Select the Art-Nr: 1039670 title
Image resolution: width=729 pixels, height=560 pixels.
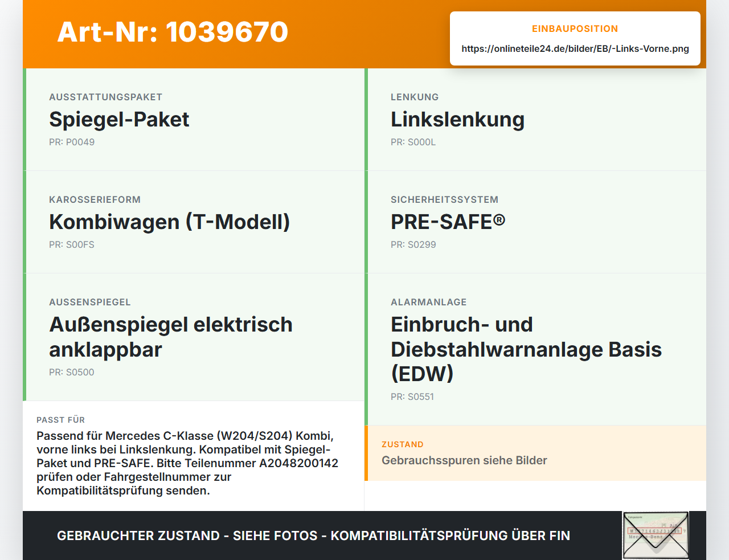pyautogui.click(x=173, y=32)
